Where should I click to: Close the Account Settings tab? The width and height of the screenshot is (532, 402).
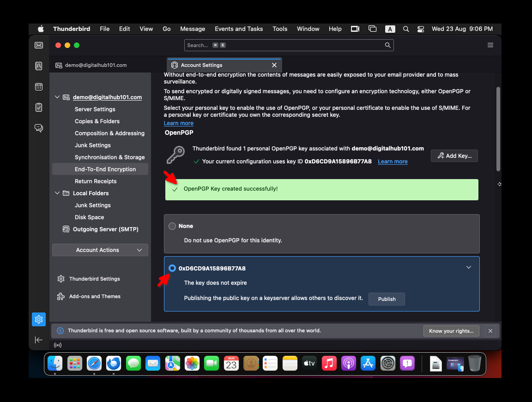[x=274, y=65]
